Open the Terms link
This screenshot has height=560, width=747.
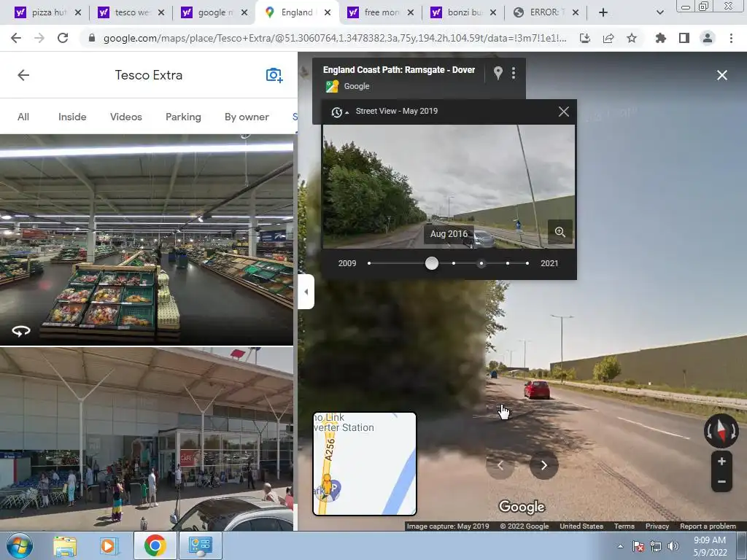click(x=624, y=526)
